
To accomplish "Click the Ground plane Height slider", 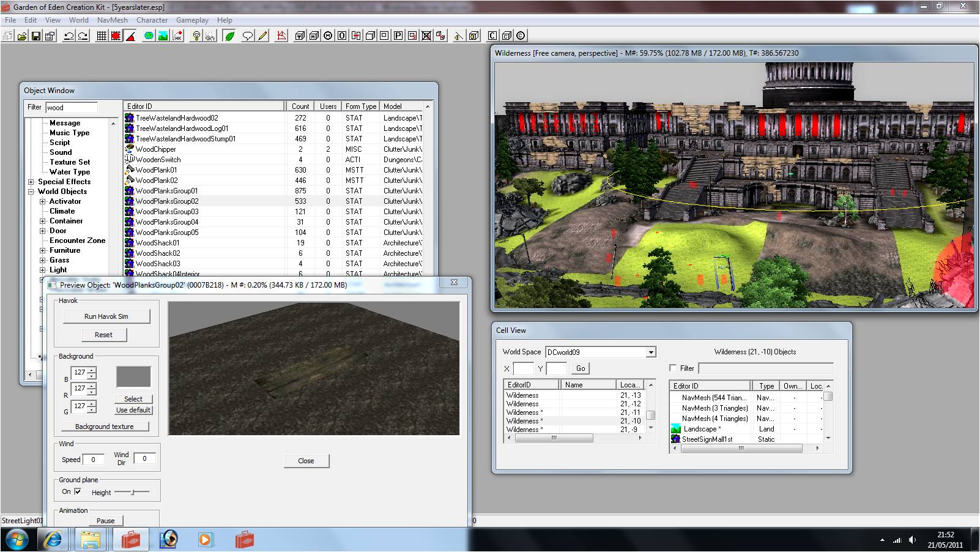I will [132, 492].
